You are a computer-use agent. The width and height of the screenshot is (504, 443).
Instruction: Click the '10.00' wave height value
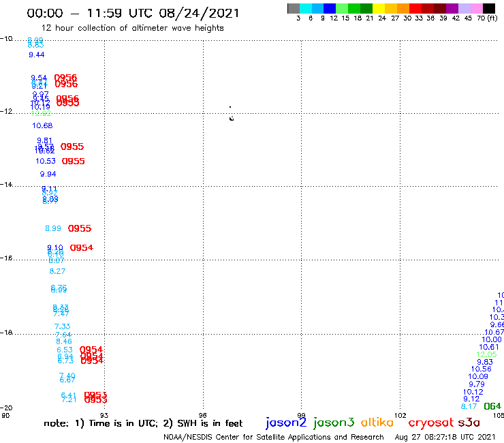(x=492, y=339)
